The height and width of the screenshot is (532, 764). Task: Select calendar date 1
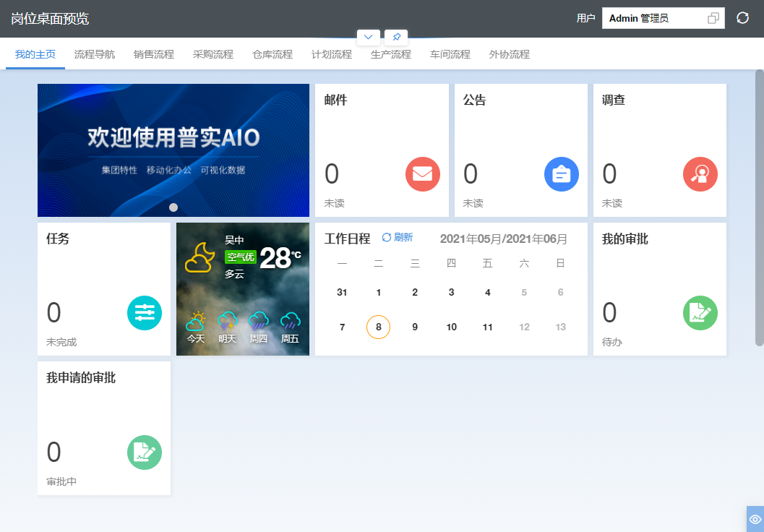379,292
